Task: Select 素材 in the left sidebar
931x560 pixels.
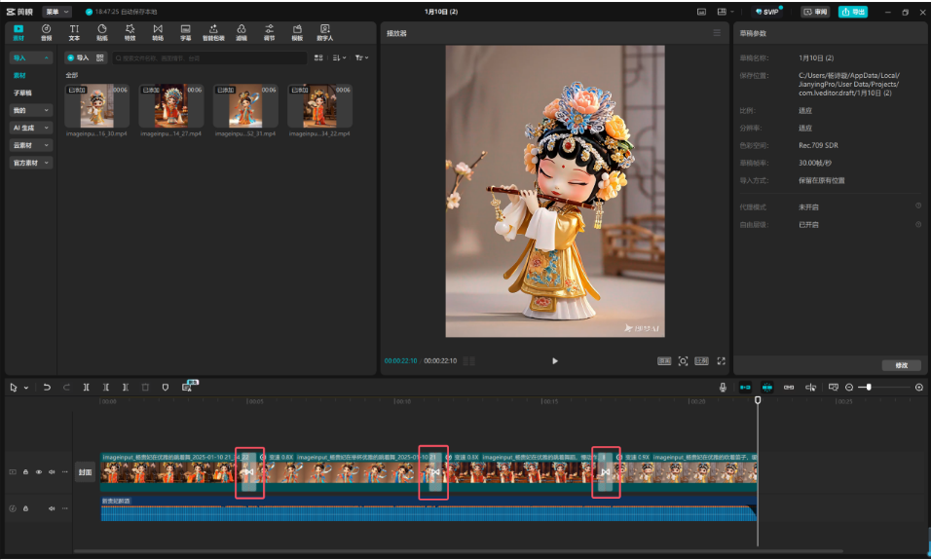Action: pos(19,75)
